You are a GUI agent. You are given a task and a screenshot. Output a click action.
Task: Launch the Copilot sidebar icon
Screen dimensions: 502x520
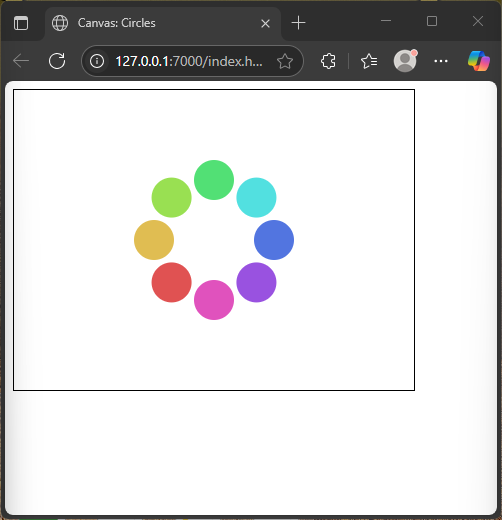[x=478, y=61]
